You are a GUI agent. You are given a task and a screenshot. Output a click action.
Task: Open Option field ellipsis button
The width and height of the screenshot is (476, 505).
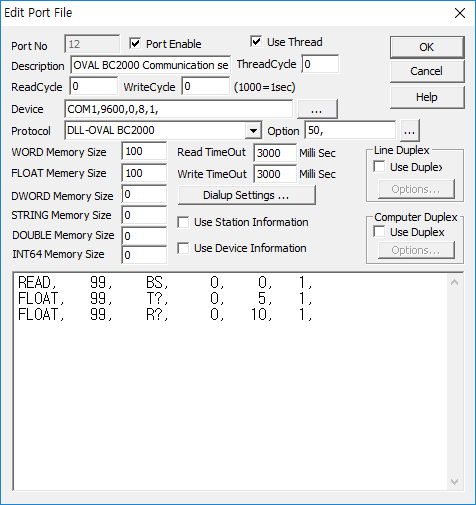410,130
